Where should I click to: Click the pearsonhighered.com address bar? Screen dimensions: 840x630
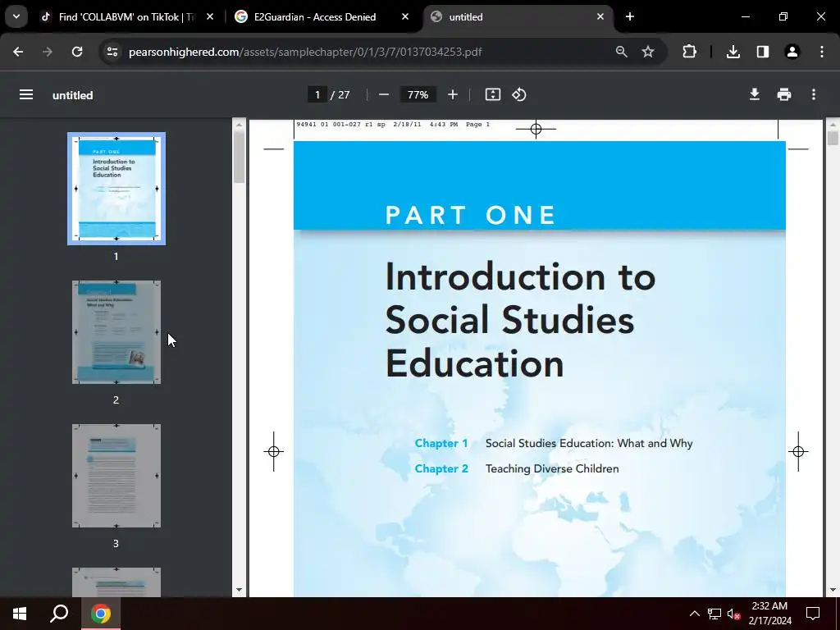[x=305, y=52]
